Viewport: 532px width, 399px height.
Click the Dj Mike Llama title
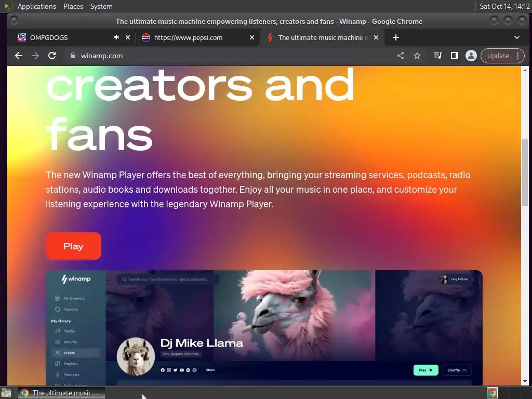pyautogui.click(x=202, y=343)
